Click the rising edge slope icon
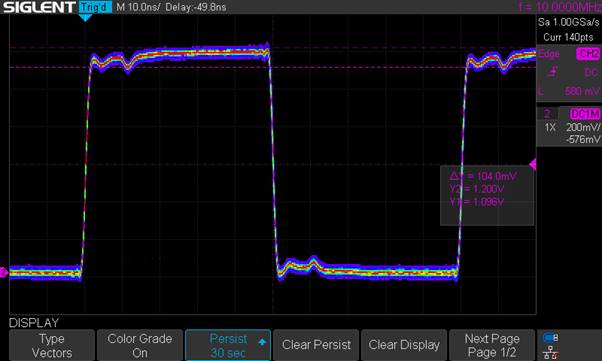602x361 pixels. (553, 72)
